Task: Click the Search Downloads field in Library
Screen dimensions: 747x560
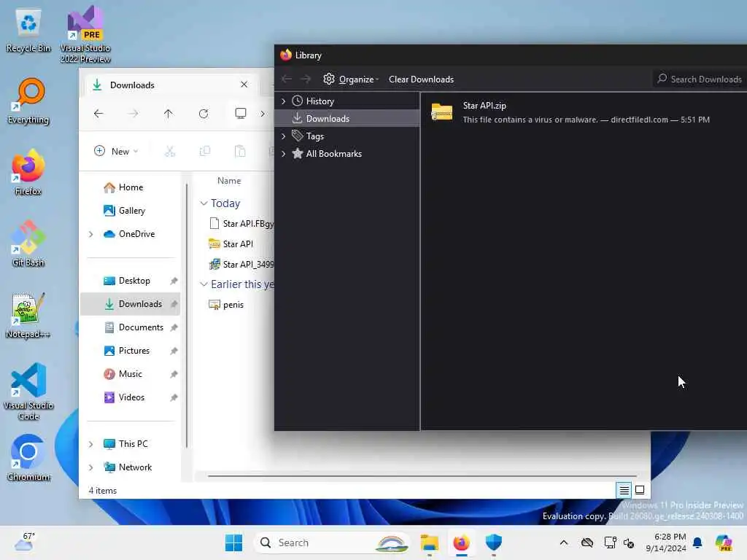Action: 700,79
